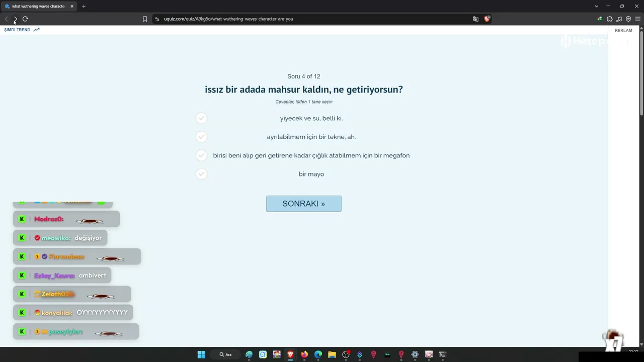This screenshot has height=362, width=644.
Task: Click the 'Soru 4 of 12' progress text
Action: pyautogui.click(x=304, y=76)
